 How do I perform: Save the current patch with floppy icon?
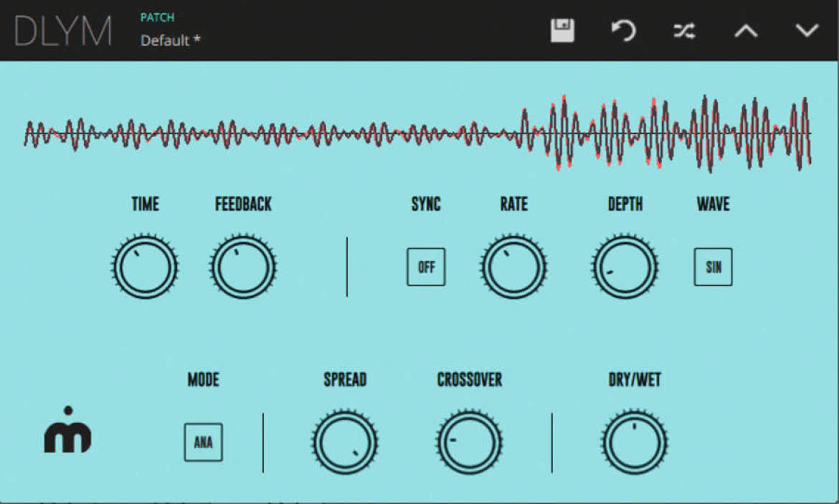[x=562, y=31]
